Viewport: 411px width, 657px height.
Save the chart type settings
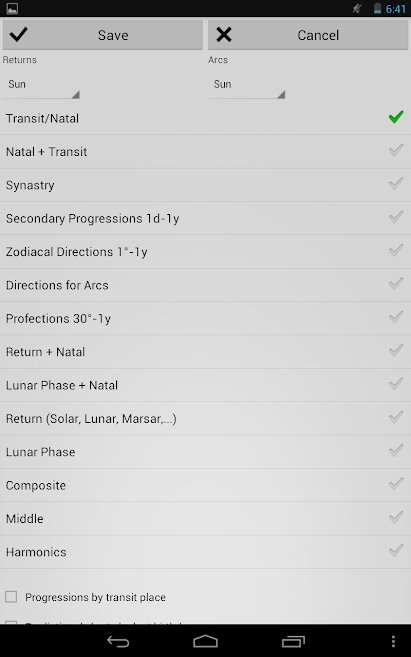click(103, 35)
